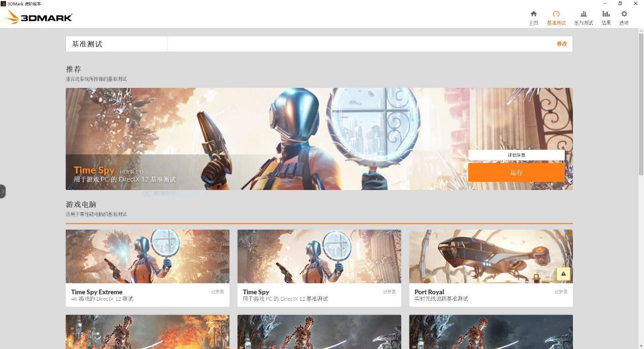Click the 基准测试 search header field
This screenshot has height=349, width=644.
319,44
